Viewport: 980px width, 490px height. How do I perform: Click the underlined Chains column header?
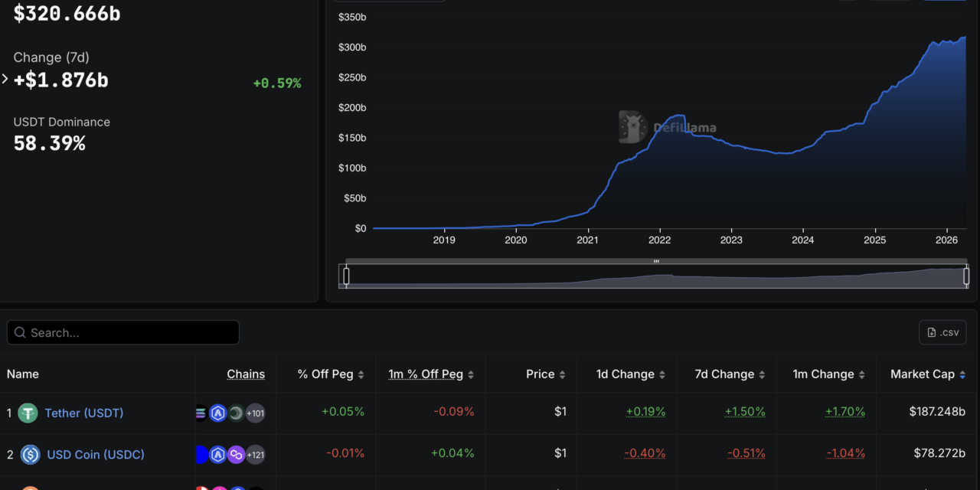pos(246,374)
